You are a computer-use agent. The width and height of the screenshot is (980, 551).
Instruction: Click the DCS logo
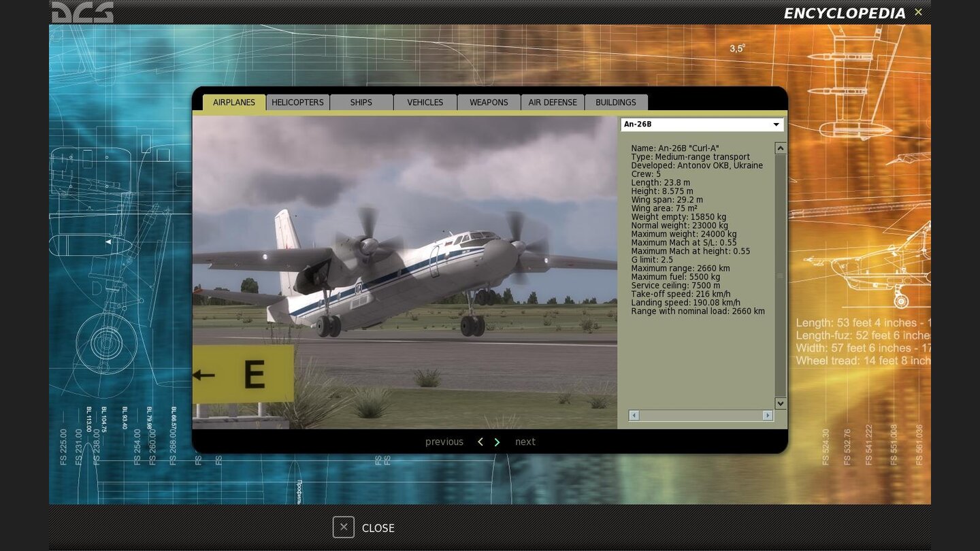[82, 12]
